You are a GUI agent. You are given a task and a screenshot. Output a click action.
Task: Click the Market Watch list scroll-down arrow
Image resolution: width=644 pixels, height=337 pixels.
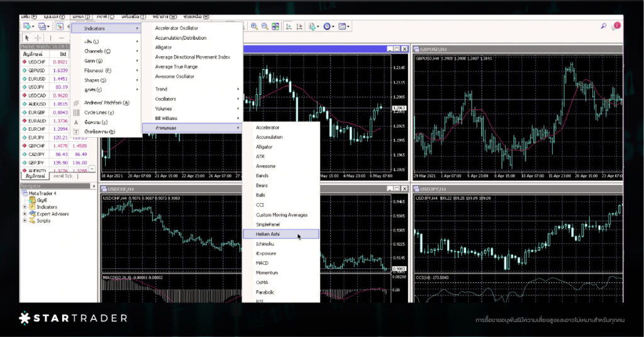pos(92,168)
